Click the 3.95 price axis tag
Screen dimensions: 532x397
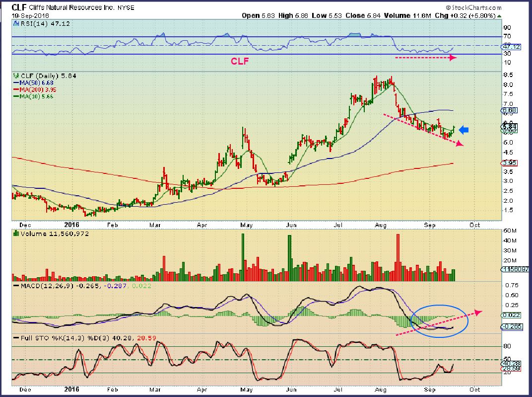point(510,163)
